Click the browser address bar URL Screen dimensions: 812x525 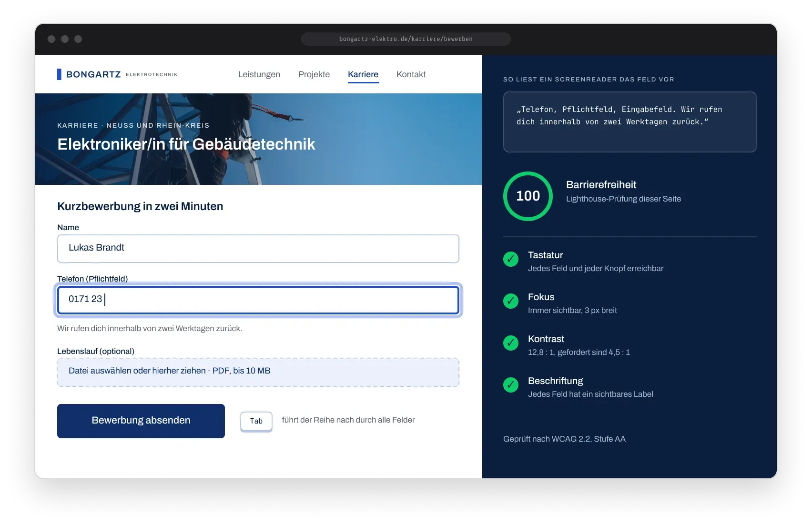[x=406, y=39]
